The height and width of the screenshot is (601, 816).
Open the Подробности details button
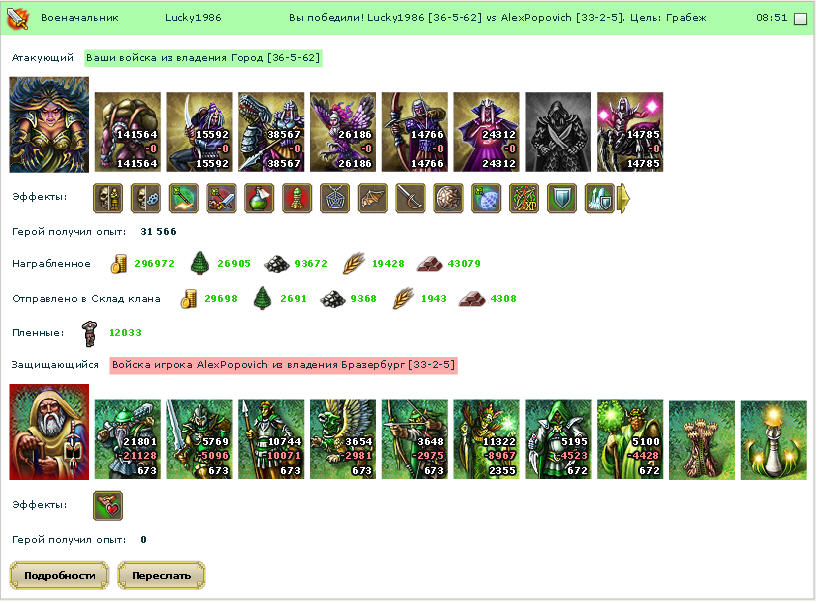click(59, 576)
